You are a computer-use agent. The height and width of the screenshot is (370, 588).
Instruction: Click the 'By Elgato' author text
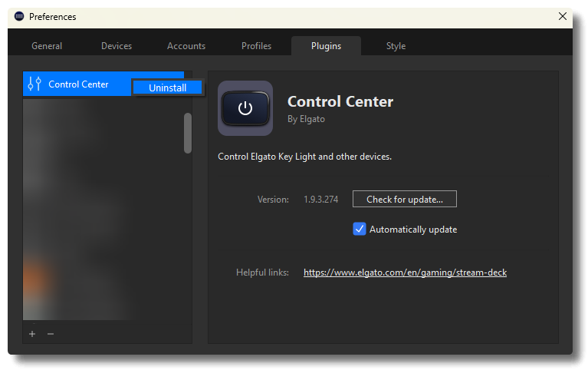306,119
